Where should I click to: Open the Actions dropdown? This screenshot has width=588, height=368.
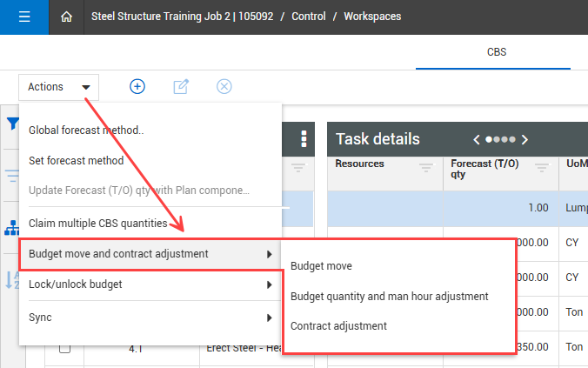pos(58,86)
